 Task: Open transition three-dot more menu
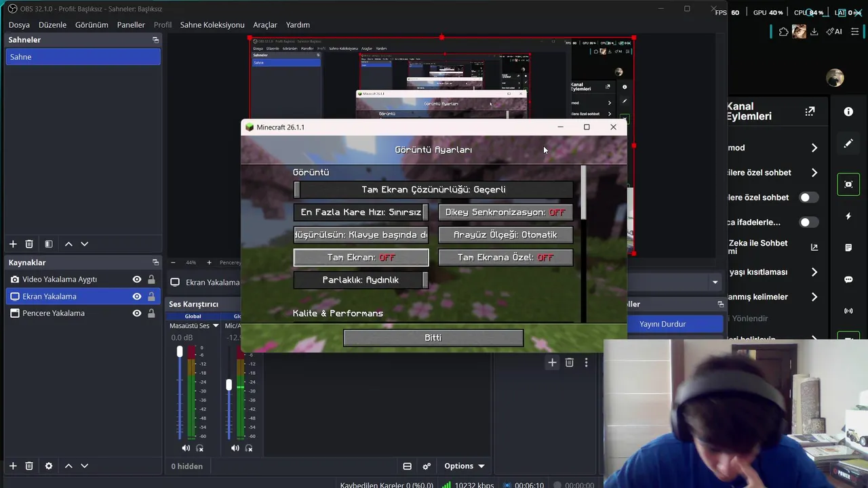point(586,363)
